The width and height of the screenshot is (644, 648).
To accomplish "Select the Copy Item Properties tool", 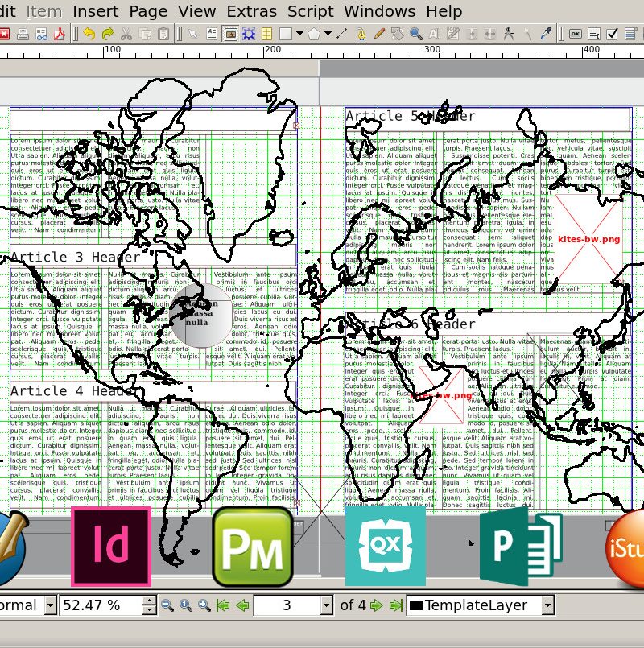I will pyautogui.click(x=527, y=34).
